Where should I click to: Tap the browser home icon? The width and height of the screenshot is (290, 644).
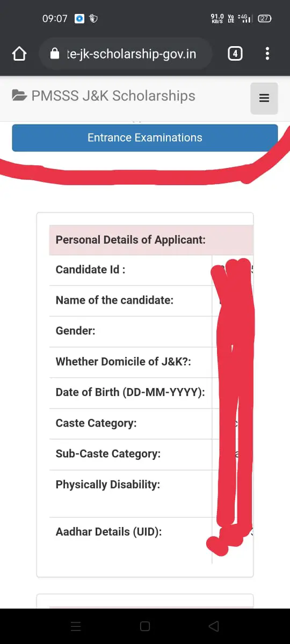coord(19,54)
